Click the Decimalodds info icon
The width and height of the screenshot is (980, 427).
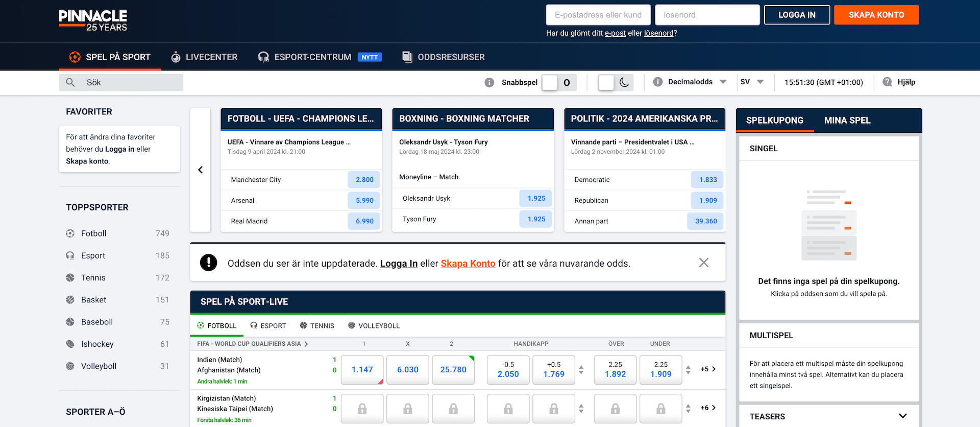[657, 82]
